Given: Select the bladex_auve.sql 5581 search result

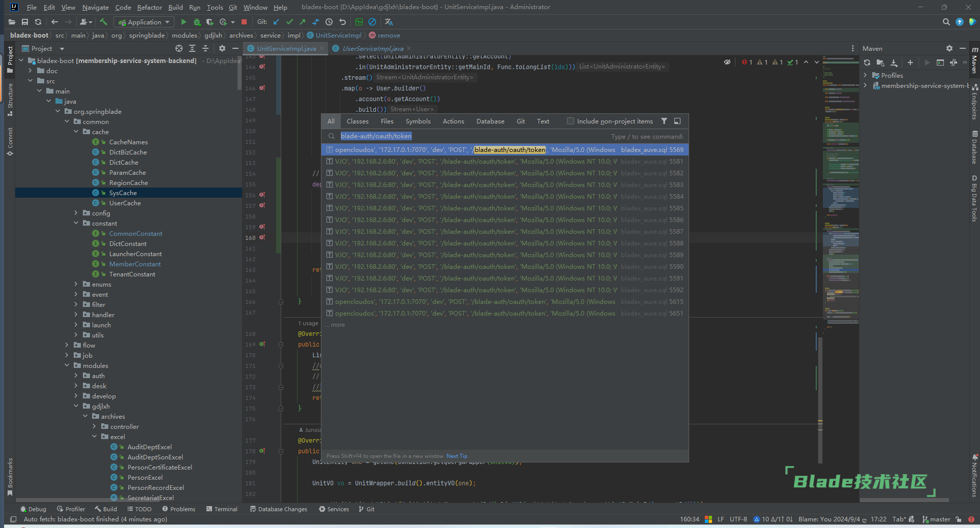Looking at the screenshot, I should (505, 161).
